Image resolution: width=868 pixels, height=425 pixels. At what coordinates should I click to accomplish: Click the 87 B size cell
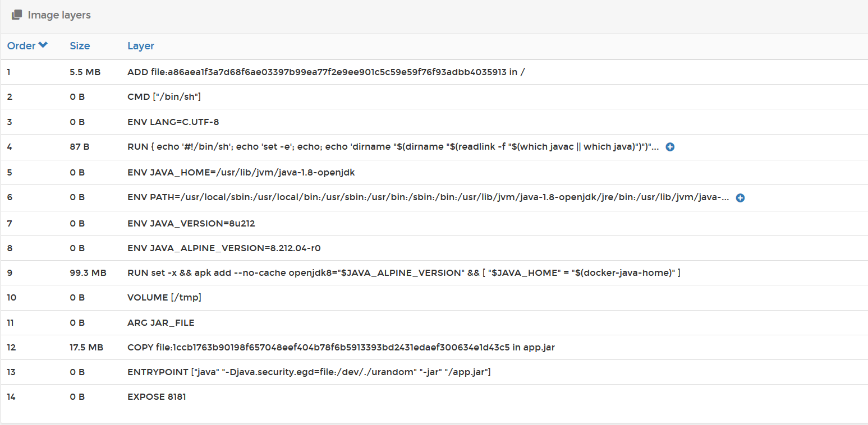tap(80, 147)
